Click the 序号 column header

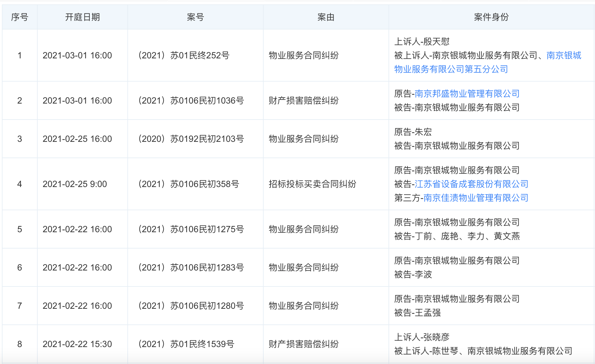(20, 17)
